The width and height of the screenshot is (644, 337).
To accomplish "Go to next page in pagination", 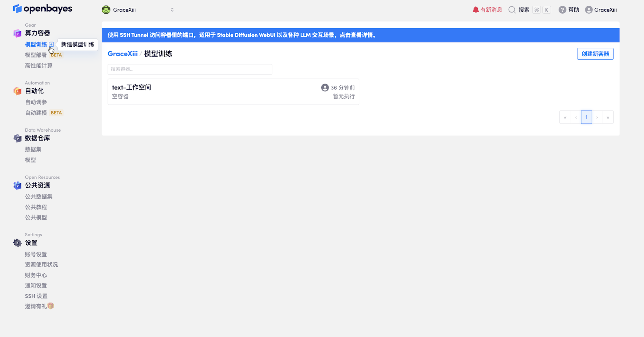I will (597, 117).
